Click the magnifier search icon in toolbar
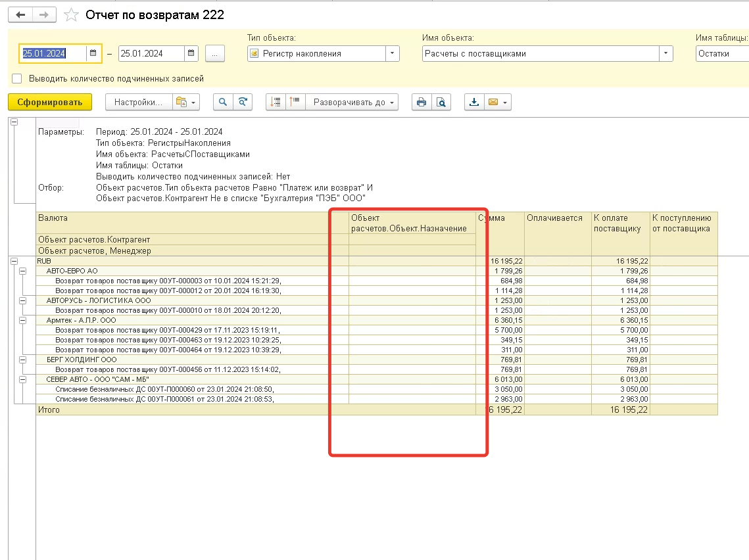Viewport: 749px width, 560px height. coord(224,102)
